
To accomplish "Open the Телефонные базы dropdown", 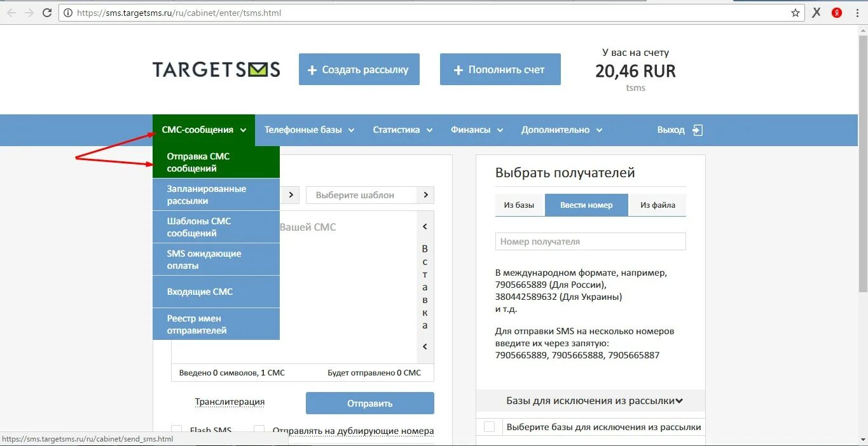I will pos(308,130).
